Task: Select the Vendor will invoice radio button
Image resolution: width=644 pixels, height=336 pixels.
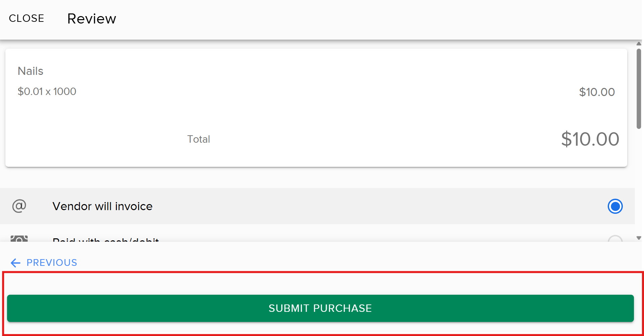Action: (615, 206)
